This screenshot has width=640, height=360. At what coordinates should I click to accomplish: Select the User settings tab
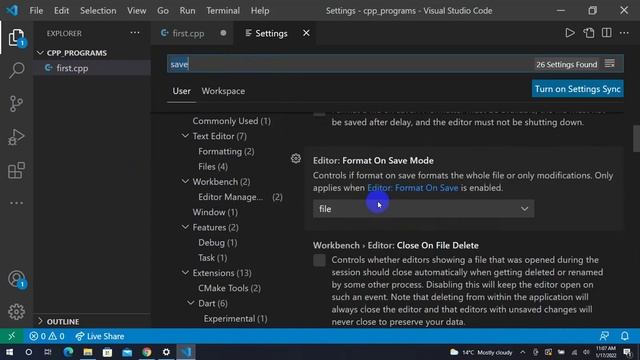coord(181,91)
